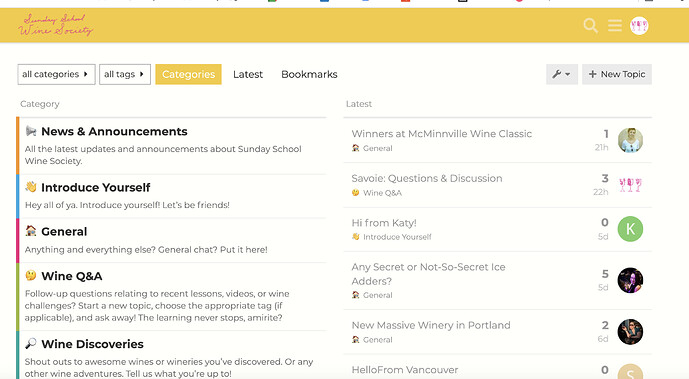689x379 pixels.
Task: Open the search magnifier icon
Action: [591, 25]
